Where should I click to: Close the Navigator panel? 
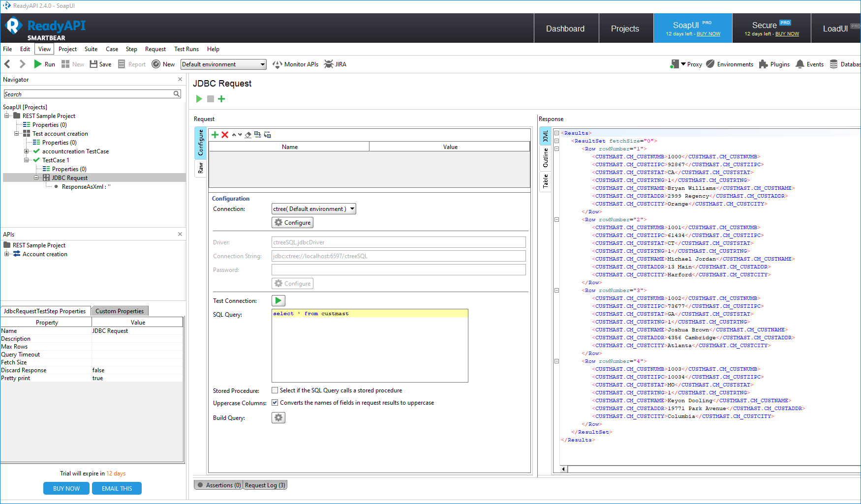pyautogui.click(x=180, y=79)
